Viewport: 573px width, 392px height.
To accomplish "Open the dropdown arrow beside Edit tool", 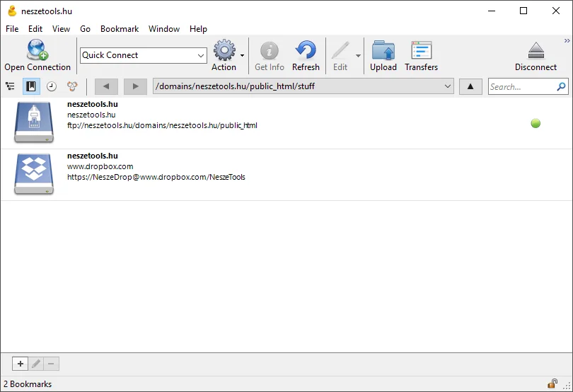I will coord(358,56).
